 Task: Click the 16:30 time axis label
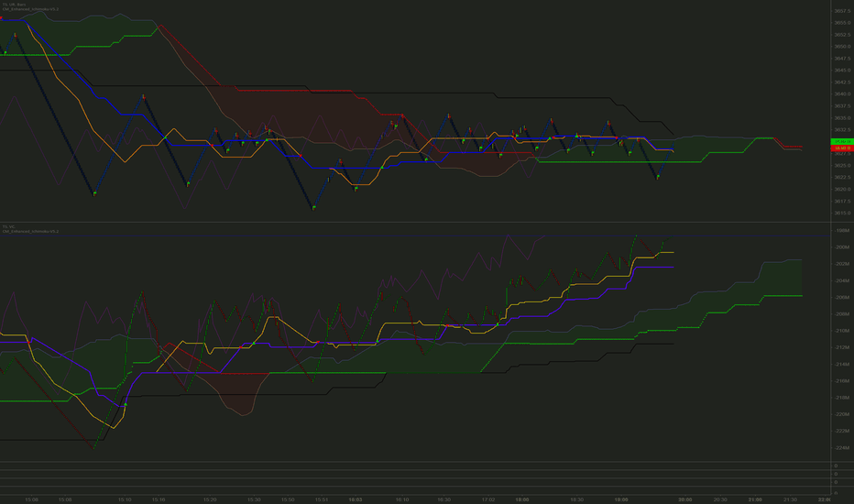pyautogui.click(x=443, y=499)
